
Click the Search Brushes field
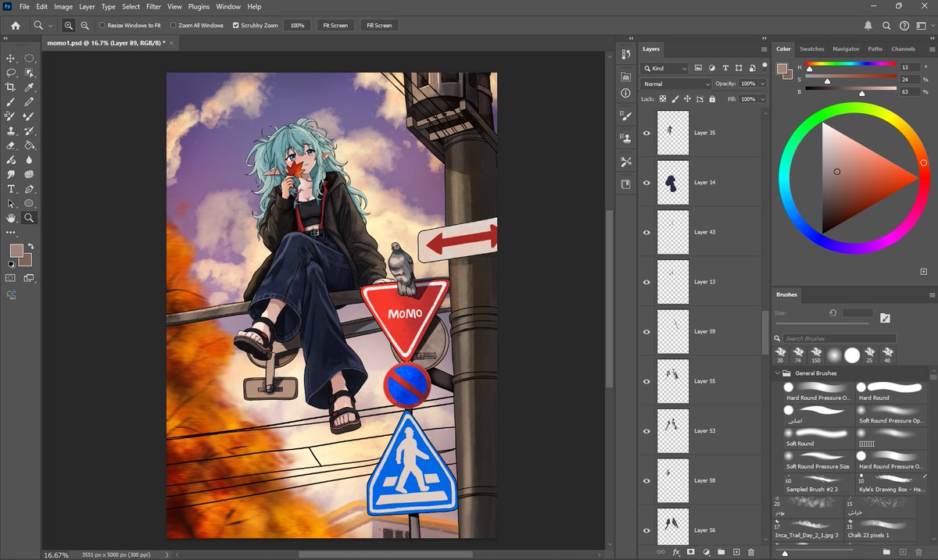[840, 338]
